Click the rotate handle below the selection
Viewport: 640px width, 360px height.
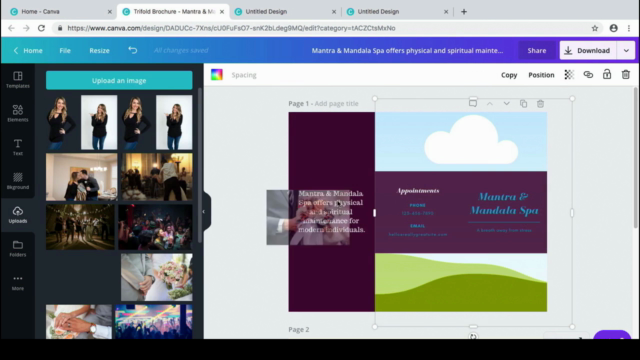pos(473,336)
